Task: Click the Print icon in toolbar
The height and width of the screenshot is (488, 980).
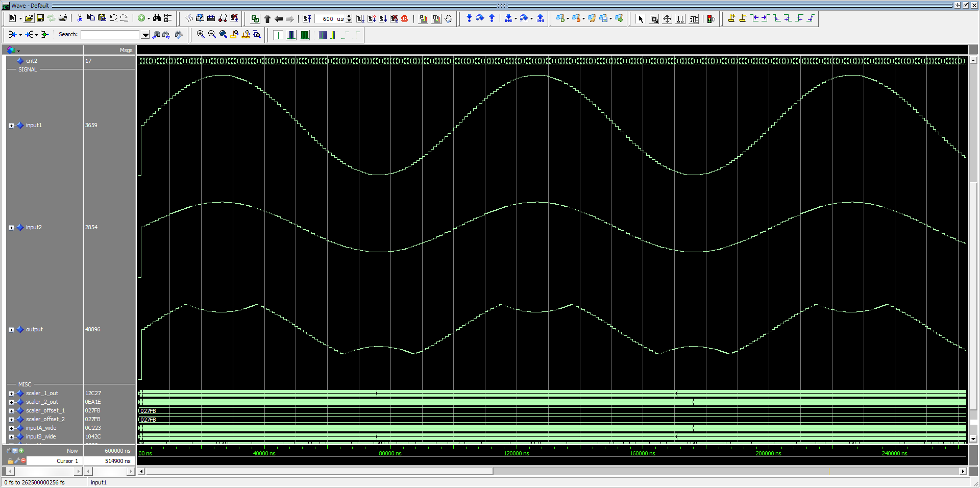Action: 63,18
